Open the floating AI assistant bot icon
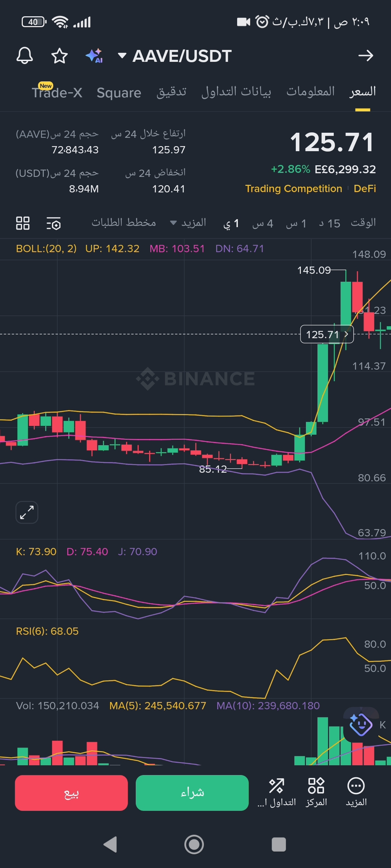This screenshot has height=868, width=391. click(x=361, y=725)
